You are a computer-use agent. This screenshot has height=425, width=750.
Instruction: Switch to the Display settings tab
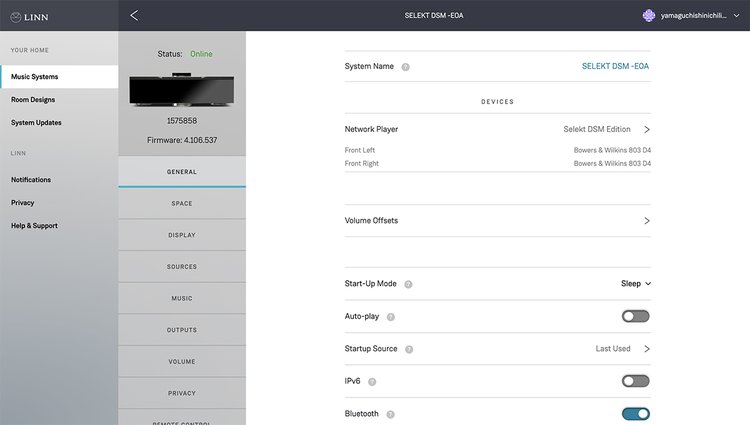click(181, 235)
